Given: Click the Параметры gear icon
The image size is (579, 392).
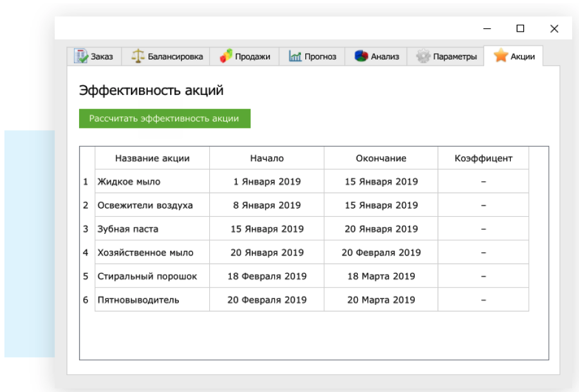Looking at the screenshot, I should tap(423, 56).
